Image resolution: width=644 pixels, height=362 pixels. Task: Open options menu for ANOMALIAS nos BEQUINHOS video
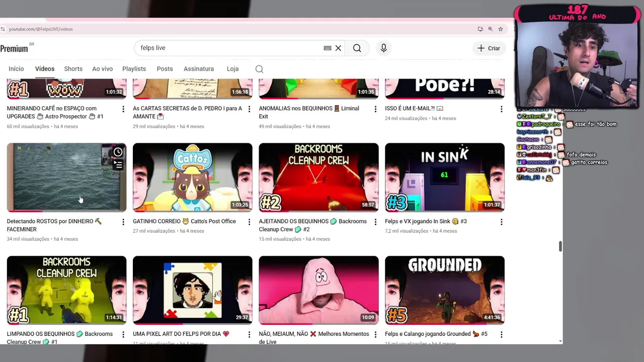pyautogui.click(x=375, y=109)
